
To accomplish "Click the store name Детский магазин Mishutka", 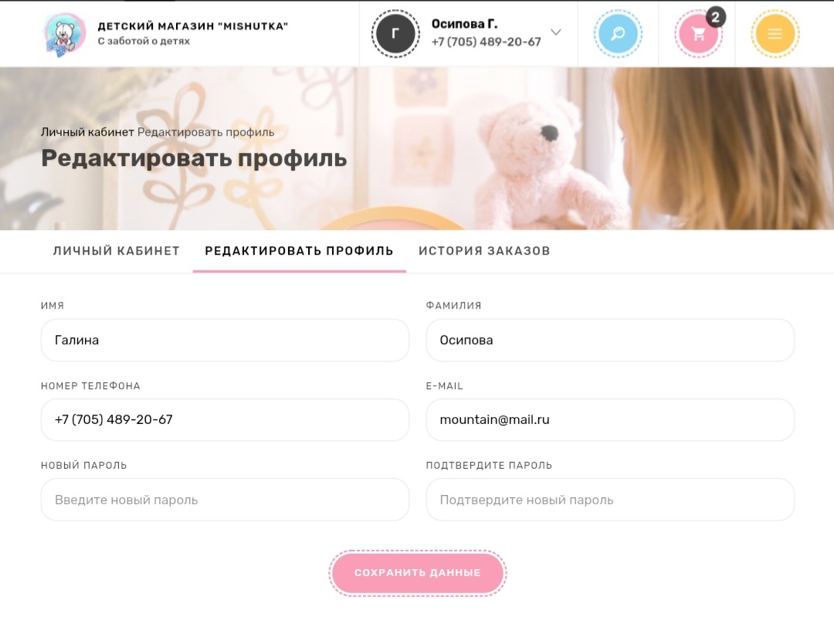I will tap(192, 26).
